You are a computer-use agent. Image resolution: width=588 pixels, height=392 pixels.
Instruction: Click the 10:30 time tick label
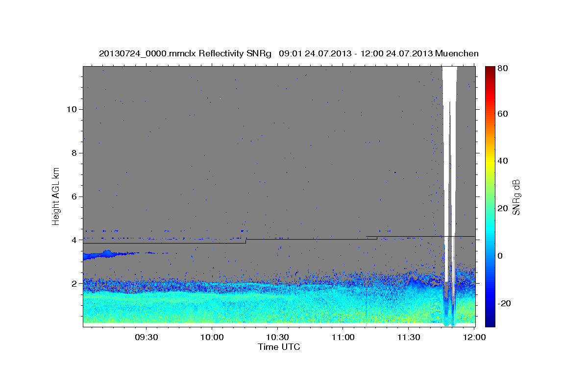(277, 338)
